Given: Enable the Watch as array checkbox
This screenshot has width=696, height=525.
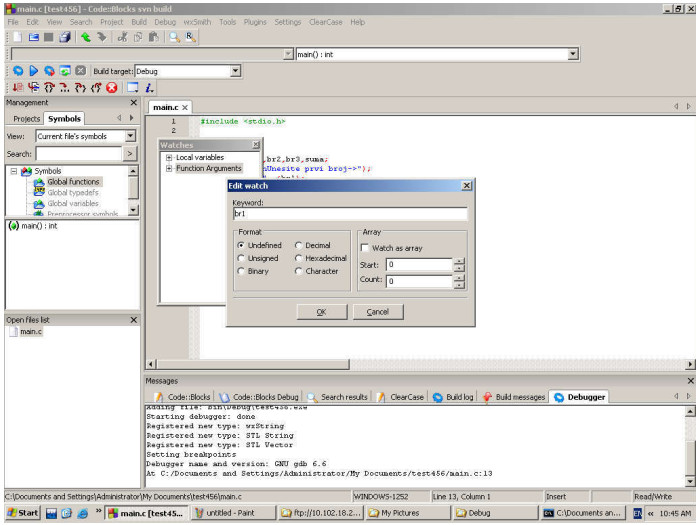Looking at the screenshot, I should (x=366, y=248).
